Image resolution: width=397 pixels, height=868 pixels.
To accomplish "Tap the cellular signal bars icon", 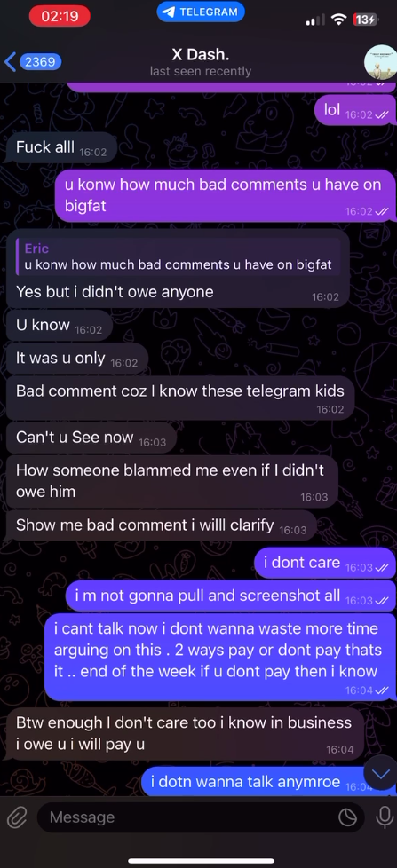I will click(x=315, y=20).
